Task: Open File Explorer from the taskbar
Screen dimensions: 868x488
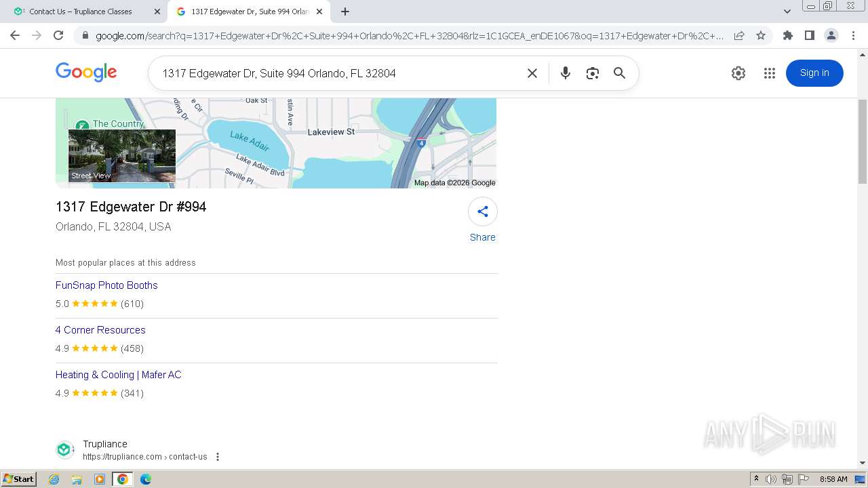Action: pos(77,479)
